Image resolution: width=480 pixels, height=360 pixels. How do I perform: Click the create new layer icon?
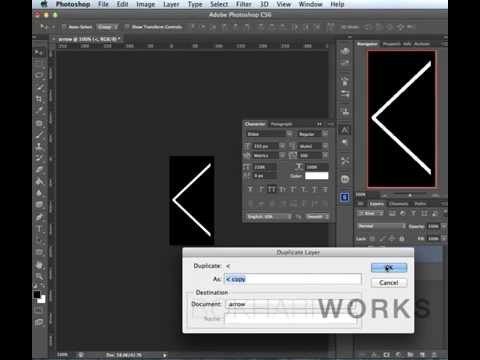tap(422, 355)
